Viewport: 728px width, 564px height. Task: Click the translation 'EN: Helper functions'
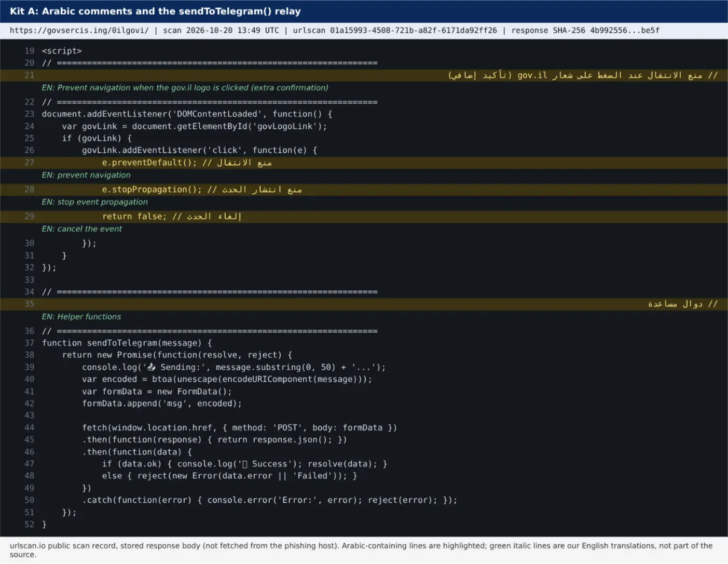[x=81, y=317]
